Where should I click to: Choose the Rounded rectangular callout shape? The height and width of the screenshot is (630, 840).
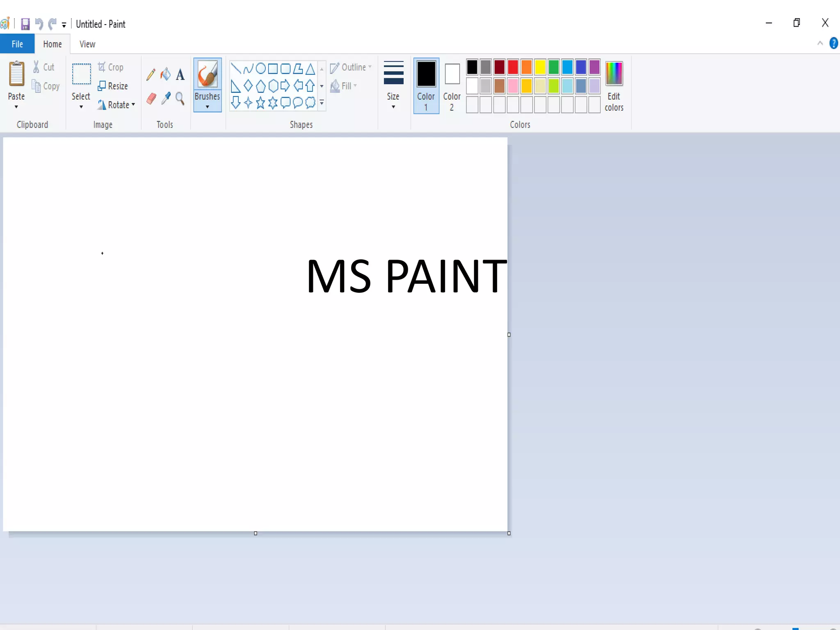[x=285, y=103]
